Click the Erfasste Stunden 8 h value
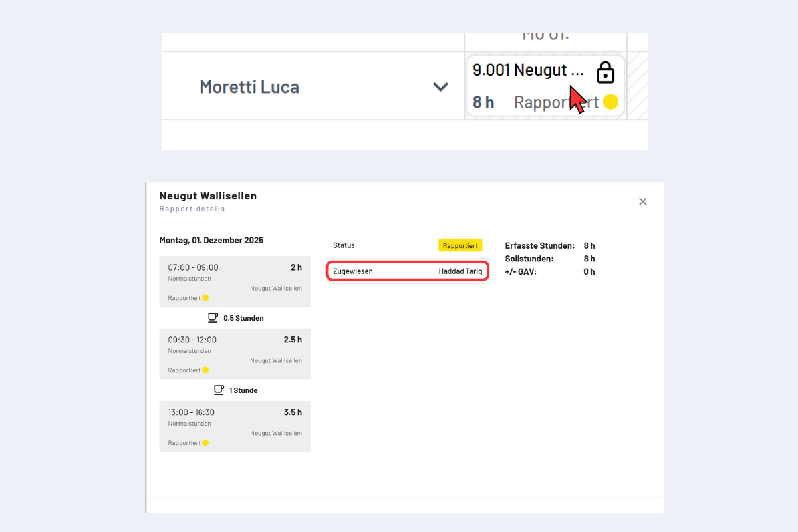 [x=589, y=246]
